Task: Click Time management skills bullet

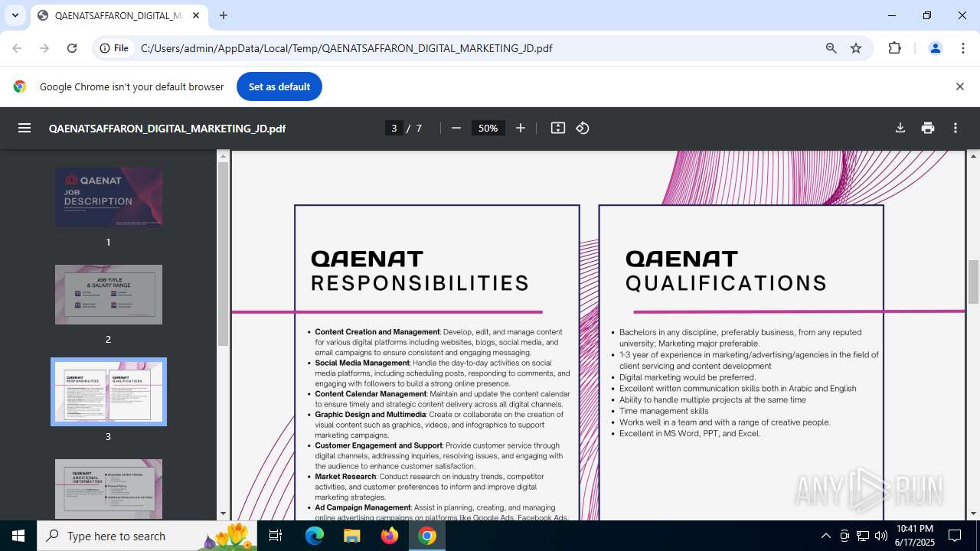Action: pos(664,411)
